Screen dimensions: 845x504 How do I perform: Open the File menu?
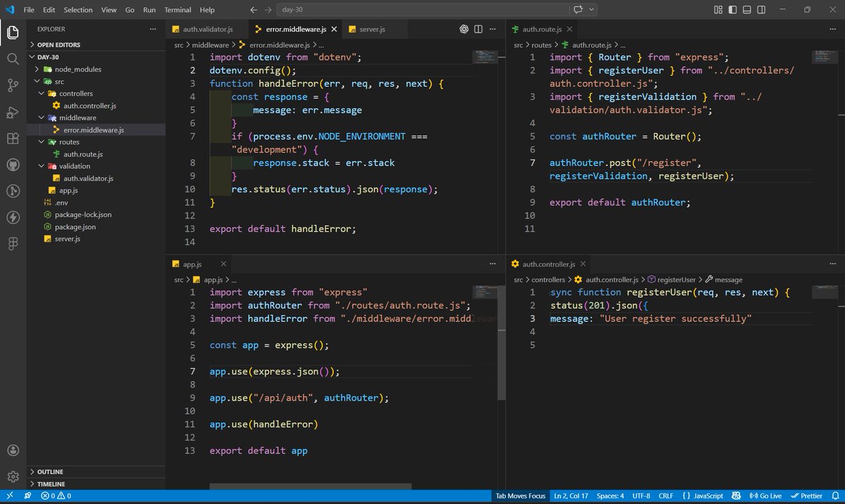coord(29,10)
